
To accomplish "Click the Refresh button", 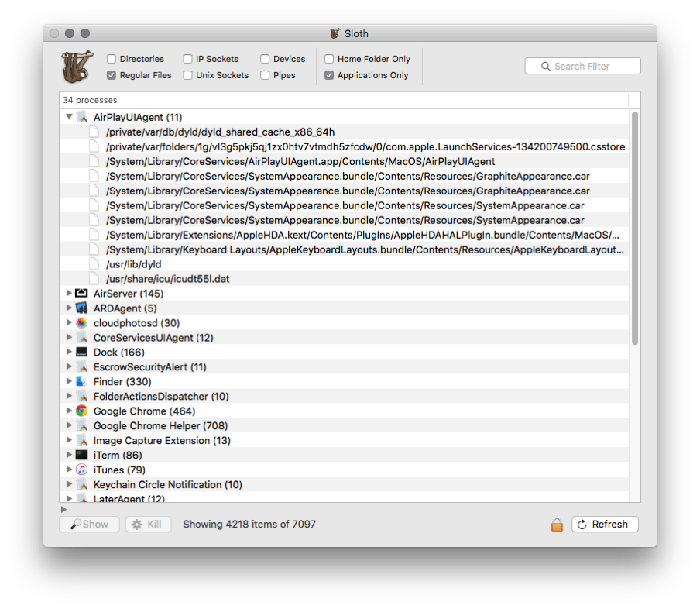I will pyautogui.click(x=605, y=524).
